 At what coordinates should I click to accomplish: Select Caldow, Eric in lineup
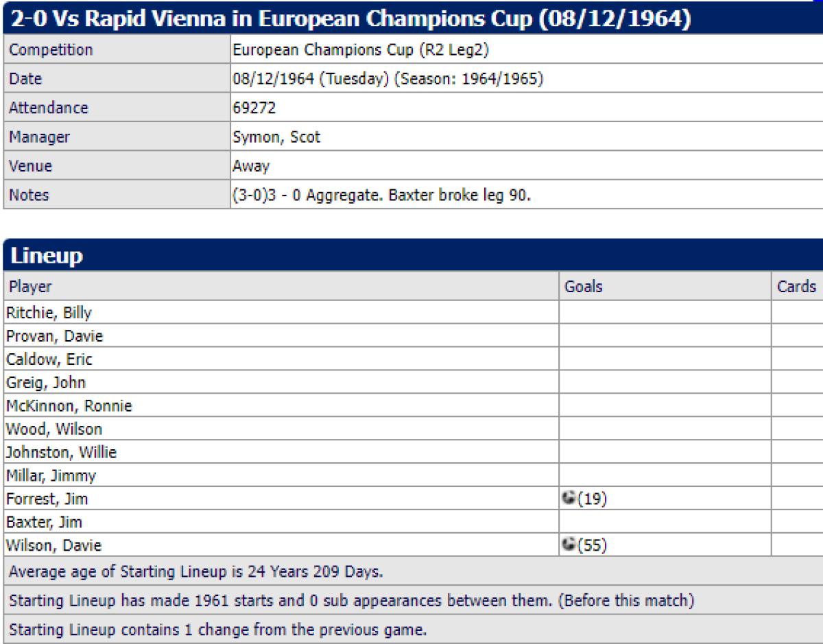[x=49, y=359]
